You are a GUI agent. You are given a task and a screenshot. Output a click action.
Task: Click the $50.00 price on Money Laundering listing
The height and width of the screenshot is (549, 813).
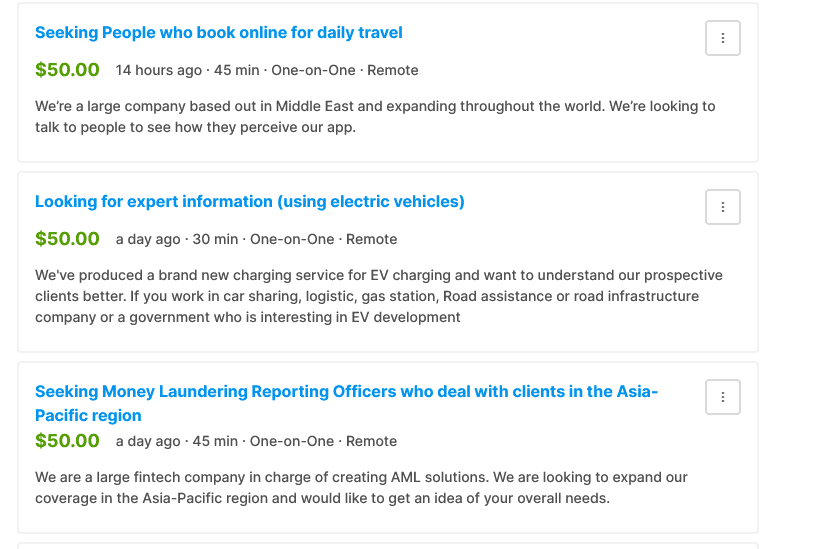pos(67,441)
